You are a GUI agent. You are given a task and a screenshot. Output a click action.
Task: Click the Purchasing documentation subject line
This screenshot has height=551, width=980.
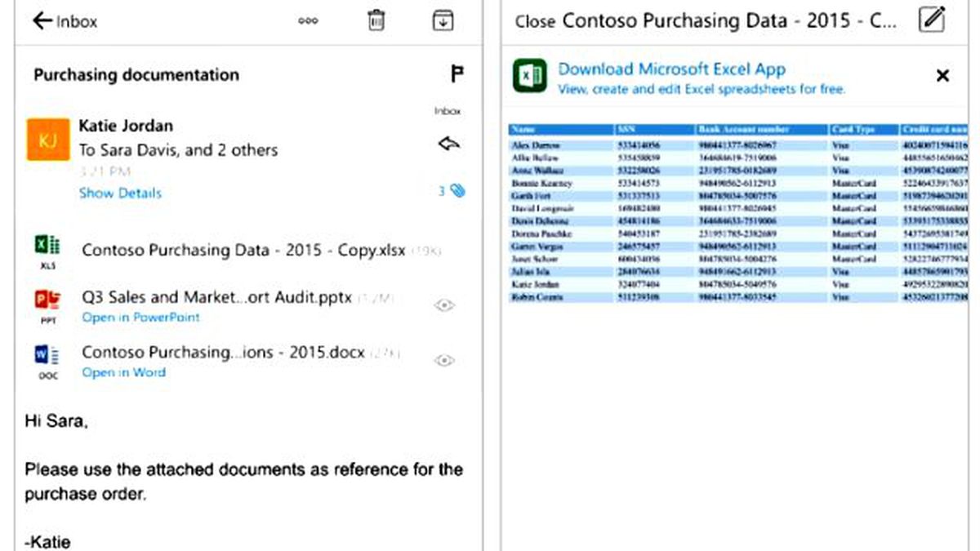136,75
